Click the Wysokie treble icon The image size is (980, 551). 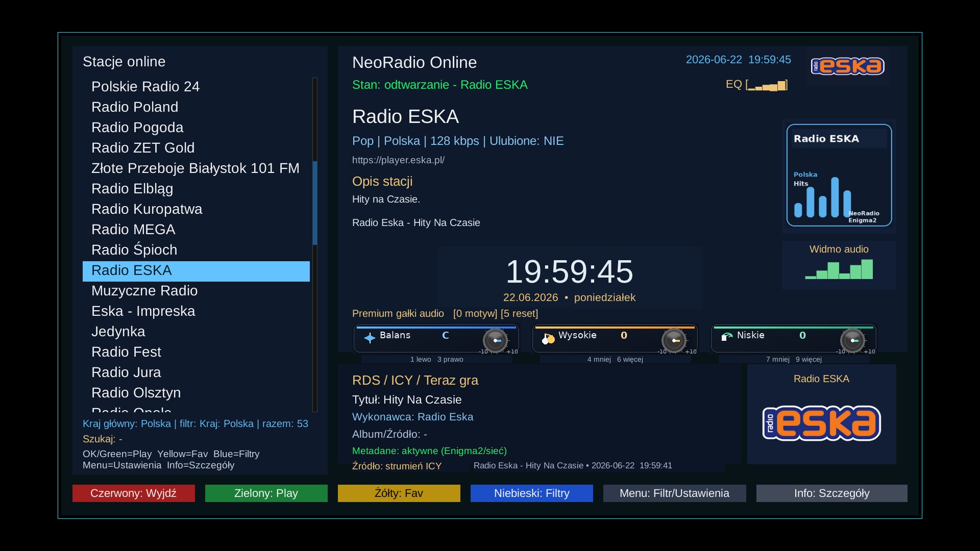tap(548, 338)
